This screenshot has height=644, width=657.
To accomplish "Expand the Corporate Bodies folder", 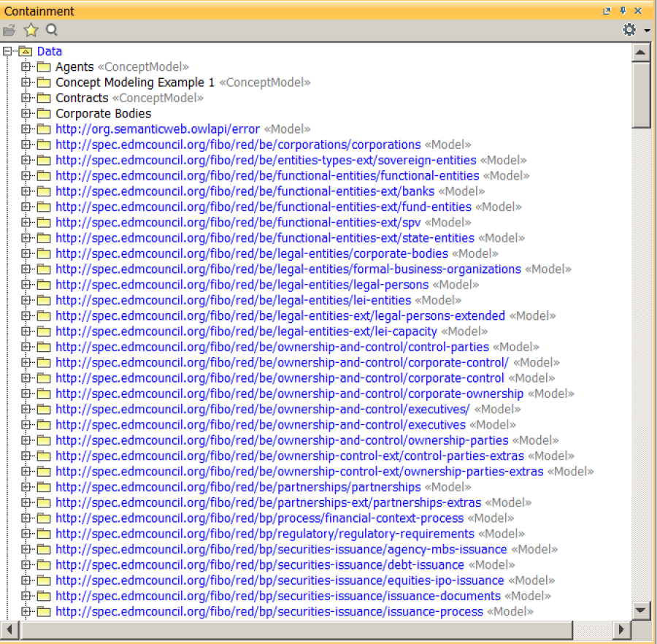I will pos(26,114).
